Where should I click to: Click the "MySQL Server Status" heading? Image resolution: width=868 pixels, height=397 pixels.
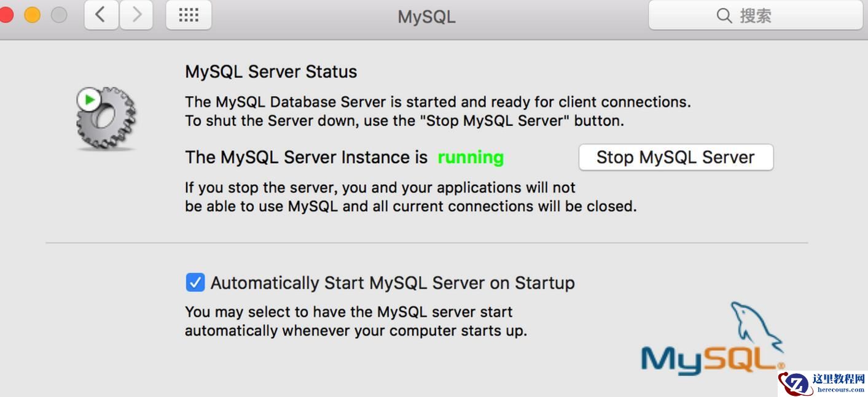[271, 72]
